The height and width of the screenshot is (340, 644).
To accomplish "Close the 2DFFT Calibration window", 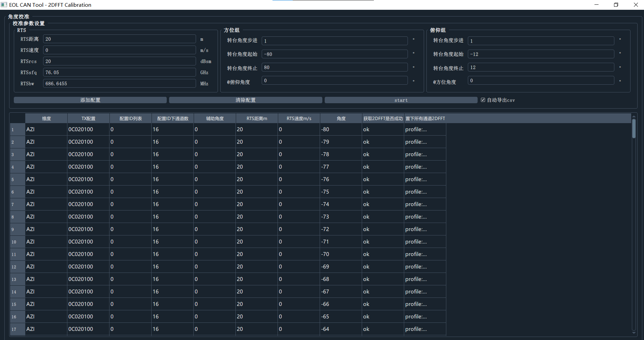I will click(x=636, y=5).
